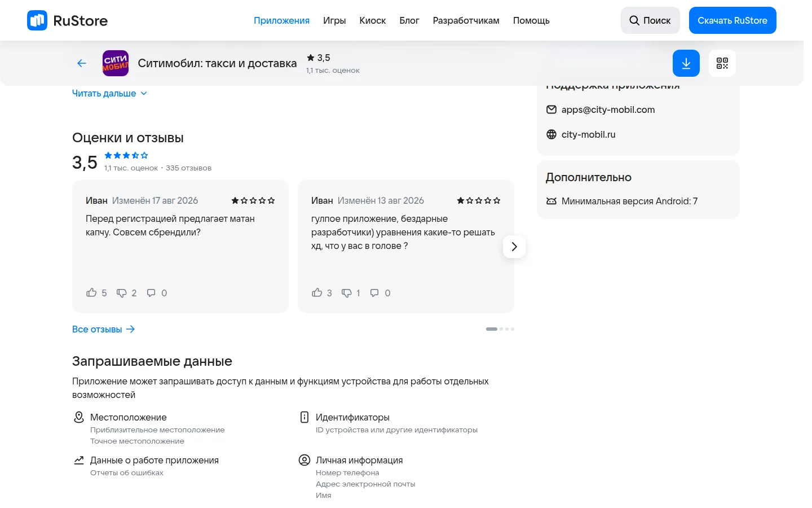
Task: Click the Минимальная версия Android: 7 text
Action: click(x=629, y=201)
